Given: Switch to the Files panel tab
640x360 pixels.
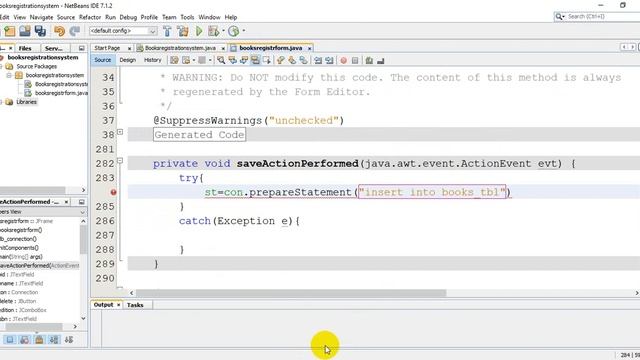Looking at the screenshot, I should (25, 48).
